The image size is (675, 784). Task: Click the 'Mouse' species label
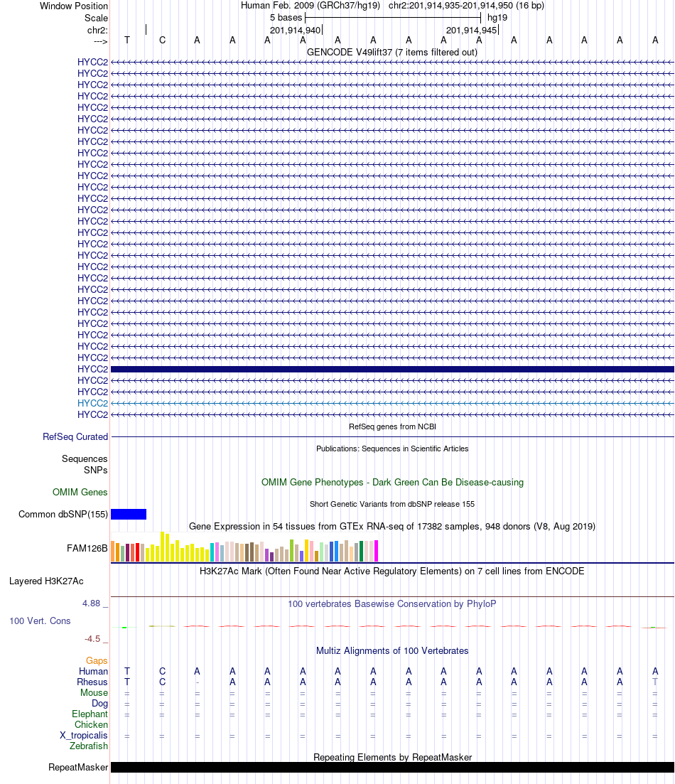(x=94, y=692)
